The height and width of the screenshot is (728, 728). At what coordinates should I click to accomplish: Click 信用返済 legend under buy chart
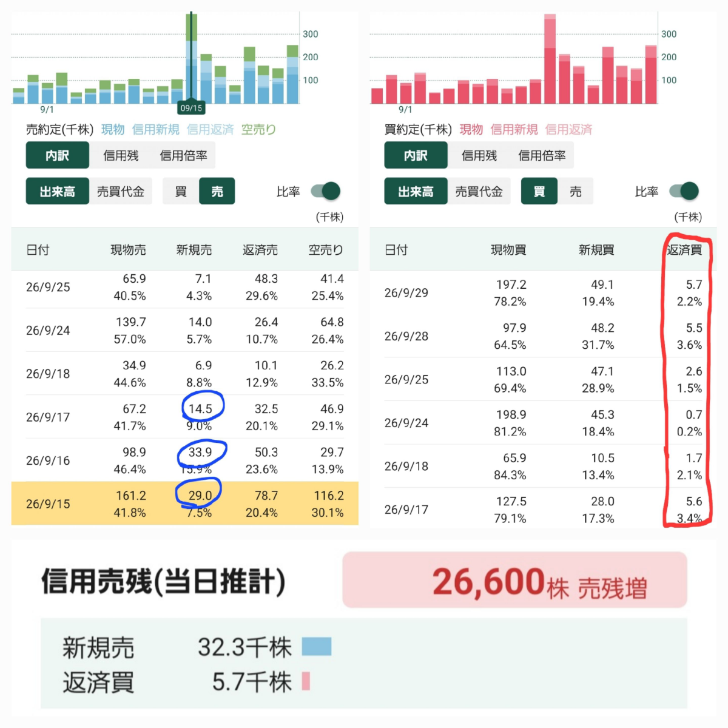click(x=569, y=129)
